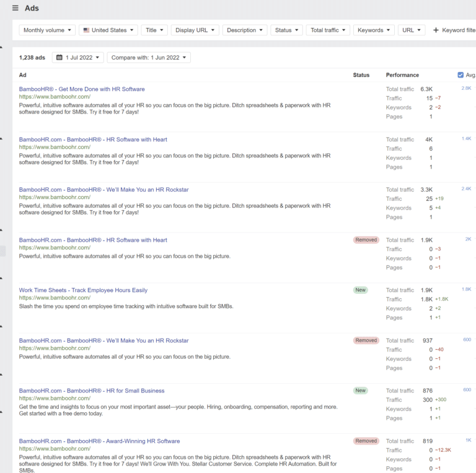The width and height of the screenshot is (476, 473).
Task: Open the Keywords filter dropdown
Action: pyautogui.click(x=374, y=30)
